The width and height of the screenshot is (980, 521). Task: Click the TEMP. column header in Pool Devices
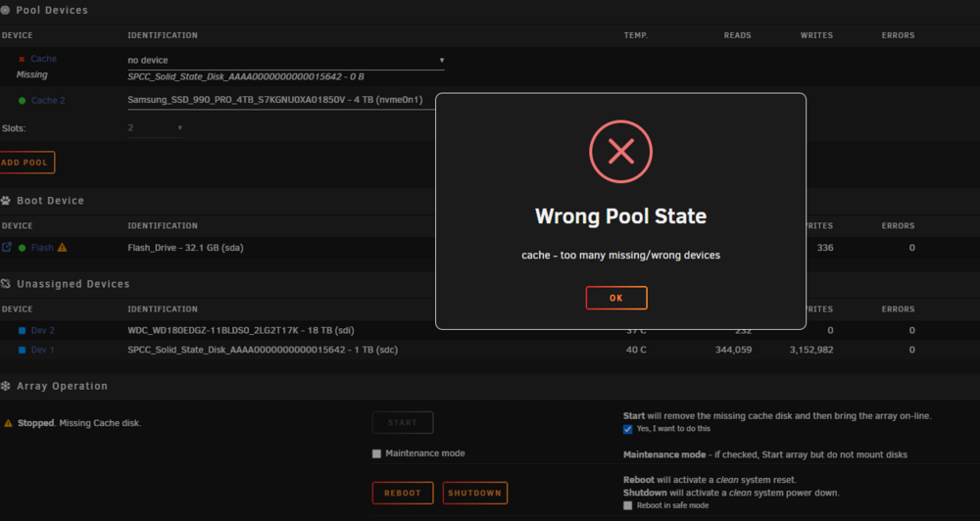(x=636, y=35)
